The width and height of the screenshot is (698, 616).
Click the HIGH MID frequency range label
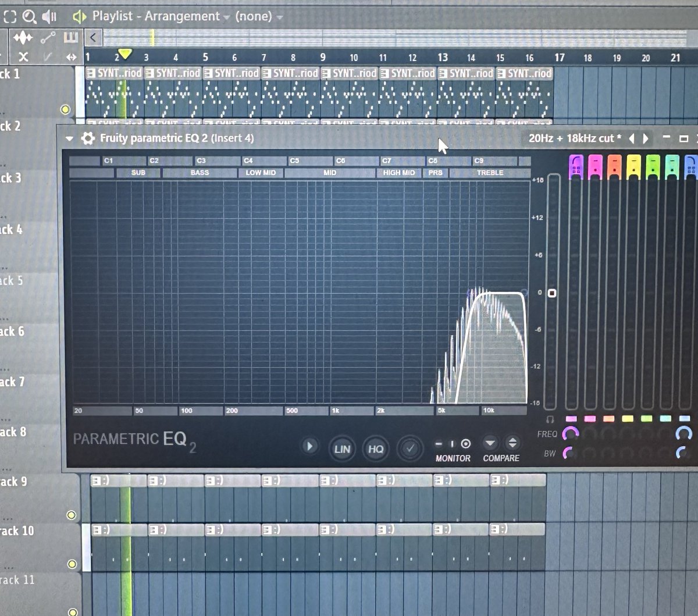coord(399,173)
